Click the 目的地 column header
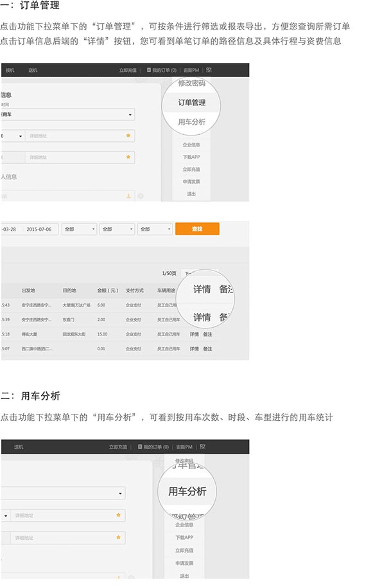 (69, 290)
